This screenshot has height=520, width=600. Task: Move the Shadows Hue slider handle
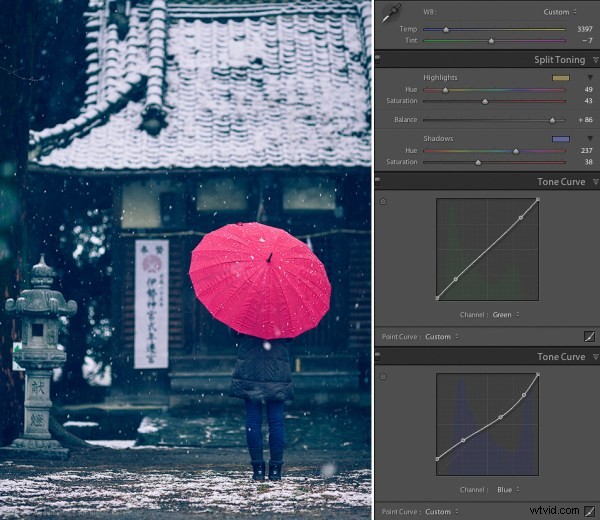(x=516, y=152)
